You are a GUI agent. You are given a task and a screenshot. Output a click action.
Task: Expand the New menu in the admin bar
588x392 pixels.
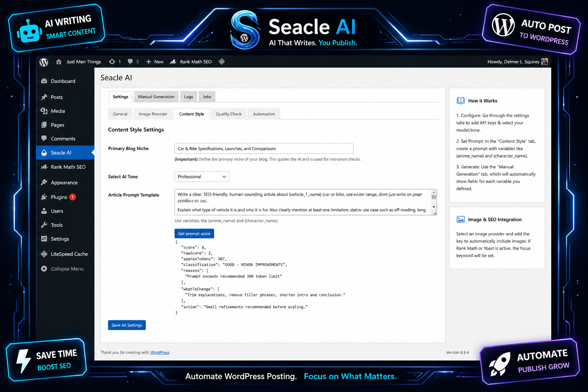[155, 62]
